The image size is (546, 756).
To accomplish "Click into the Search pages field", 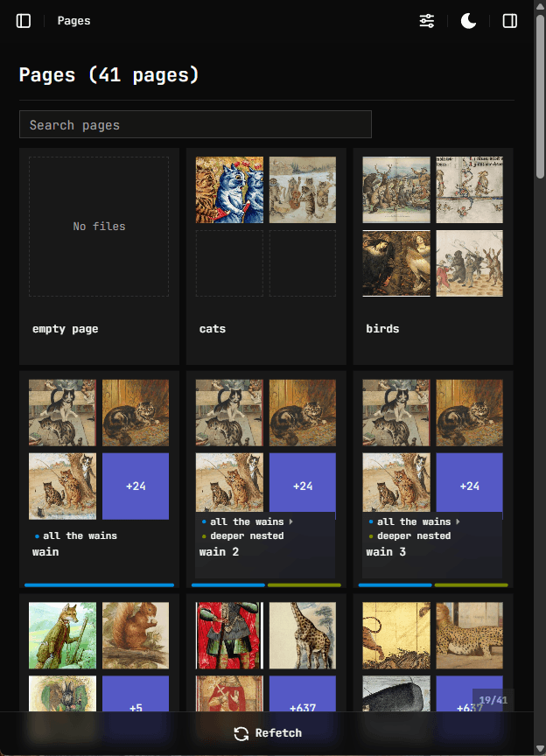I will pos(195,125).
